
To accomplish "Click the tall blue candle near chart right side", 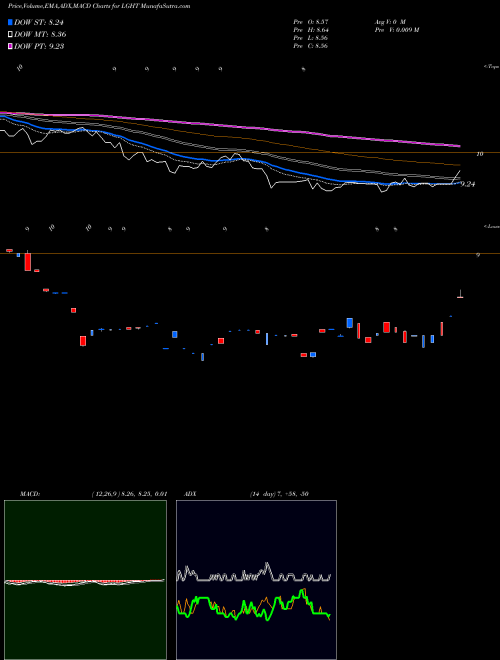I will tap(349, 323).
